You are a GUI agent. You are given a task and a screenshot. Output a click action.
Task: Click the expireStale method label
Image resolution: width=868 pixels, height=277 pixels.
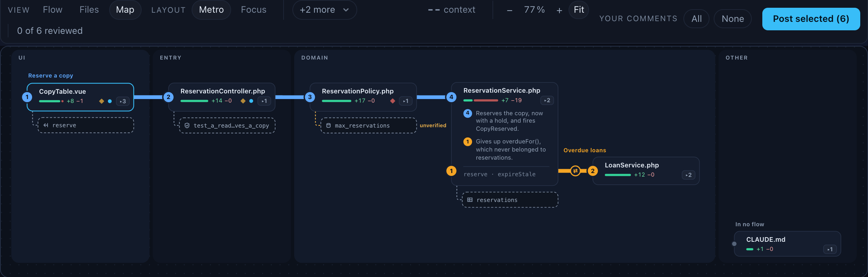[516, 174]
